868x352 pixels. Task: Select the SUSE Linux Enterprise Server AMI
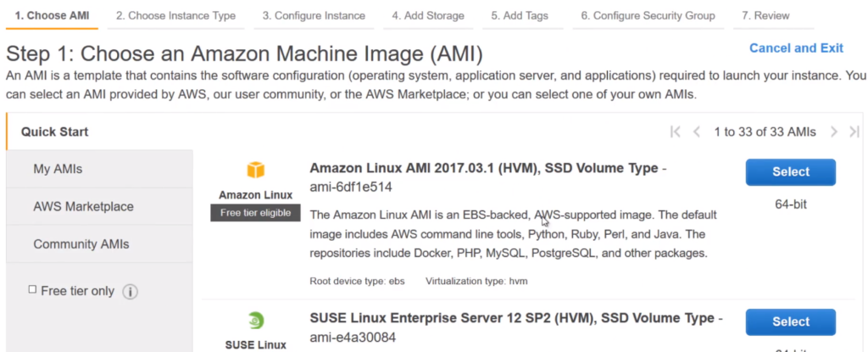point(790,322)
